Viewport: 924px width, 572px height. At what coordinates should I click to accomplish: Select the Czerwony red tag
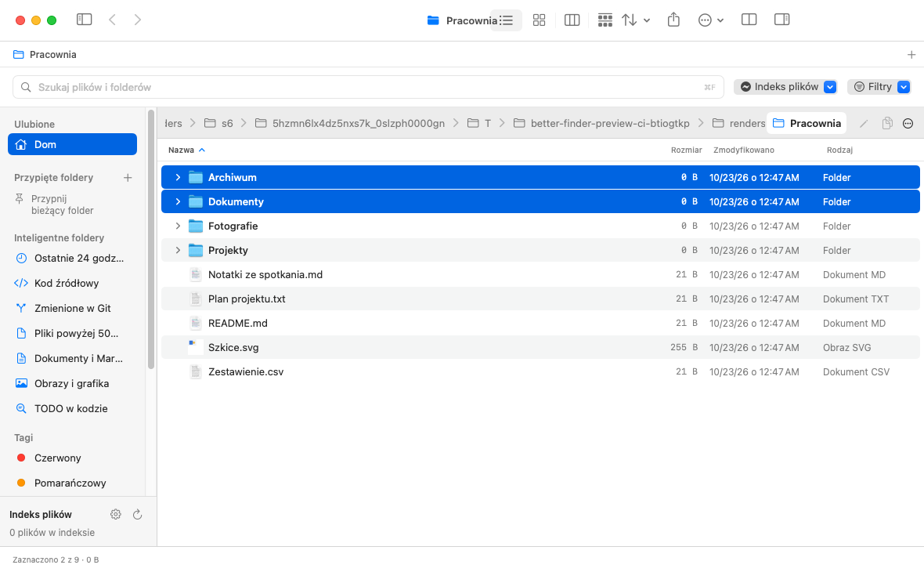tap(49, 458)
